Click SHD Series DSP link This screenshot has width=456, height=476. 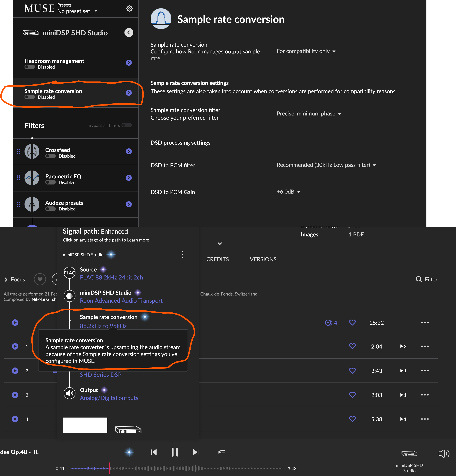[101, 375]
